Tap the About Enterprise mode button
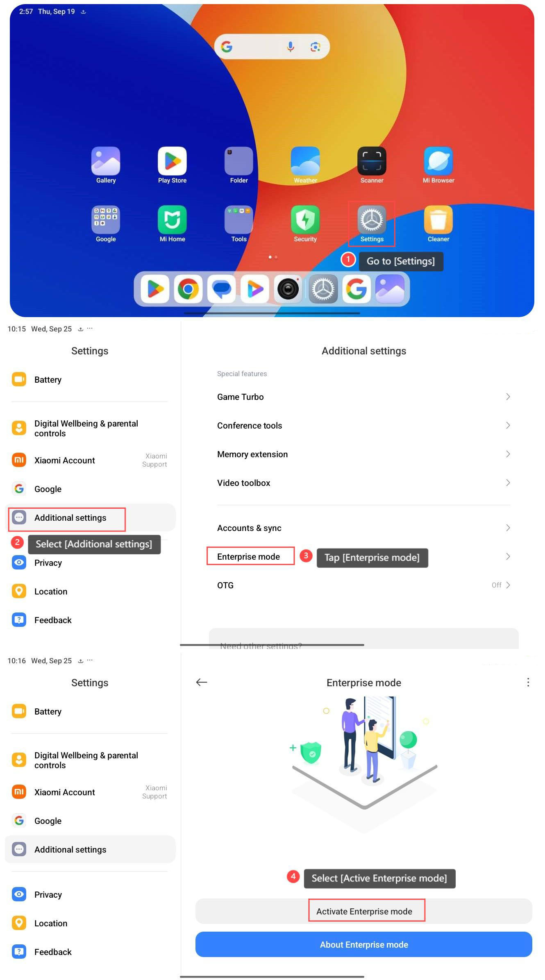The height and width of the screenshot is (980, 545). coord(363,944)
